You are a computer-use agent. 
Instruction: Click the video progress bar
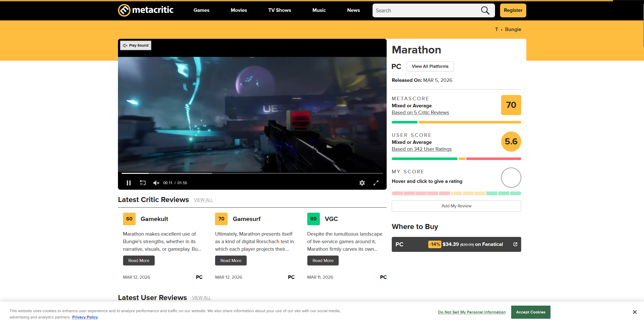[x=252, y=173]
